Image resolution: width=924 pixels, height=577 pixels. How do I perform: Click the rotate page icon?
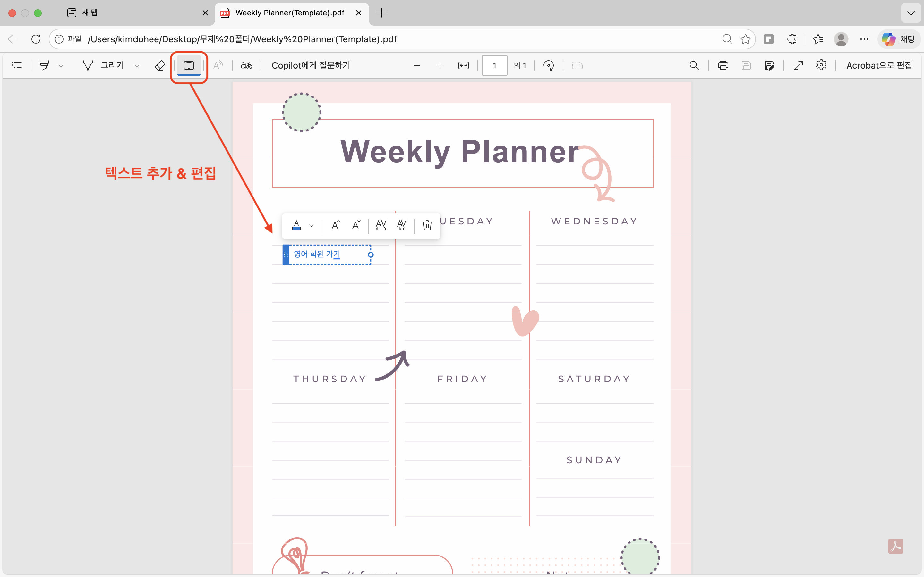[549, 65]
